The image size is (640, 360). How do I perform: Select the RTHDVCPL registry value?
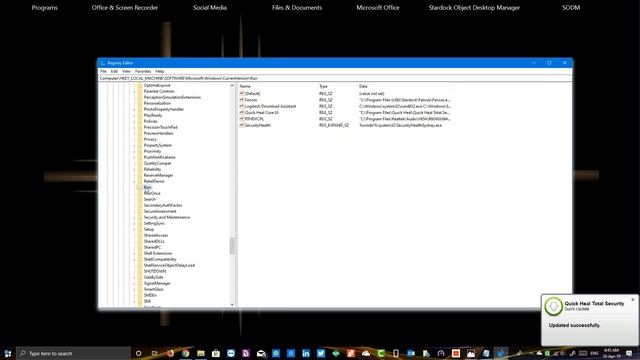(254, 119)
